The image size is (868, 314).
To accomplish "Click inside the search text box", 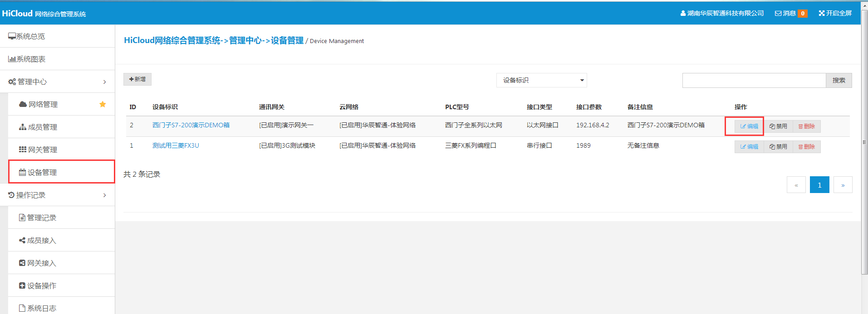I will pos(754,80).
